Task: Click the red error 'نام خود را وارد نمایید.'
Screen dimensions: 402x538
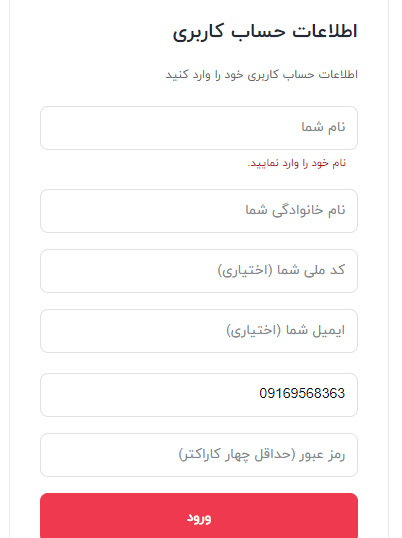Action: (x=297, y=163)
